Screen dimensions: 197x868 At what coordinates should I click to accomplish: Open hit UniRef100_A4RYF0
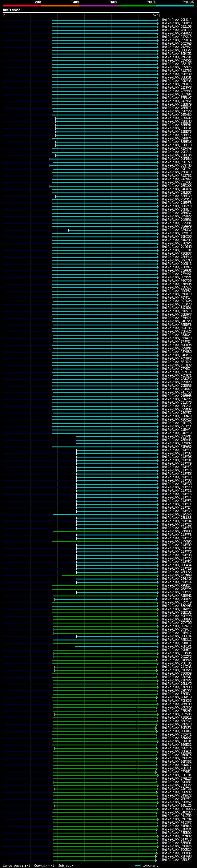(x=177, y=433)
